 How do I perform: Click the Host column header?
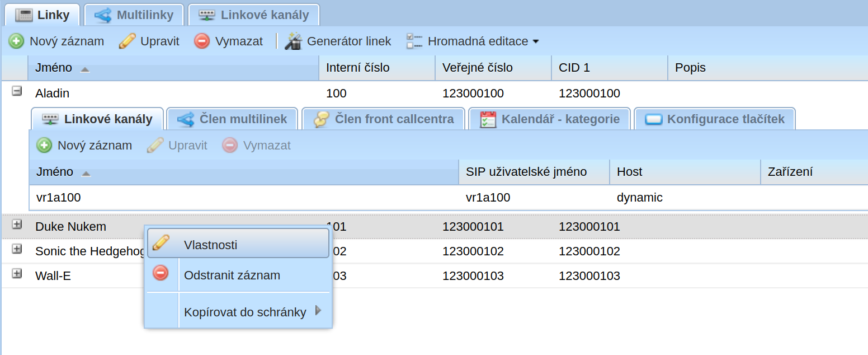click(x=685, y=172)
